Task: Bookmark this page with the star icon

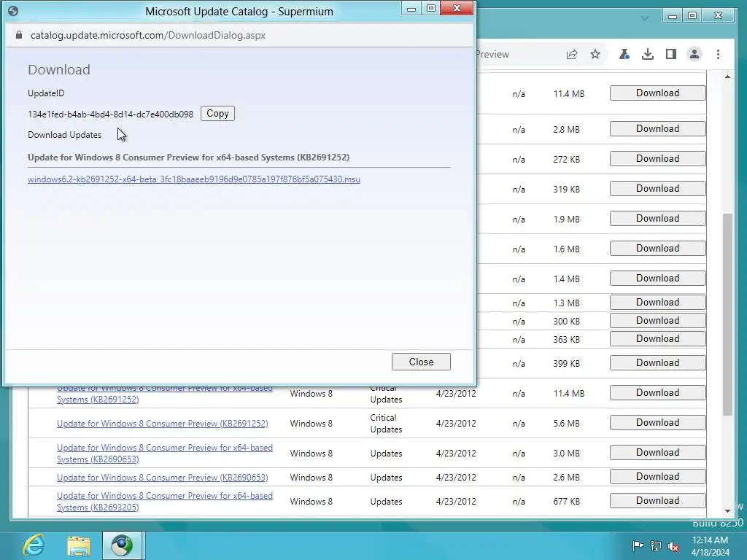Action: tap(595, 54)
